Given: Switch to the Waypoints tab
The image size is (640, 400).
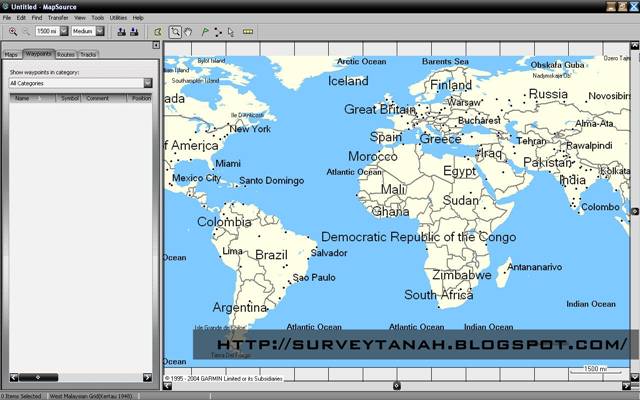Looking at the screenshot, I should (x=38, y=53).
